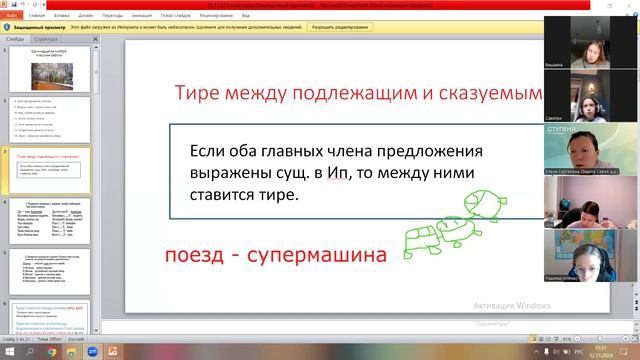The height and width of the screenshot is (360, 640).
Task: Open the Windows Start menu
Action: click(x=9, y=351)
